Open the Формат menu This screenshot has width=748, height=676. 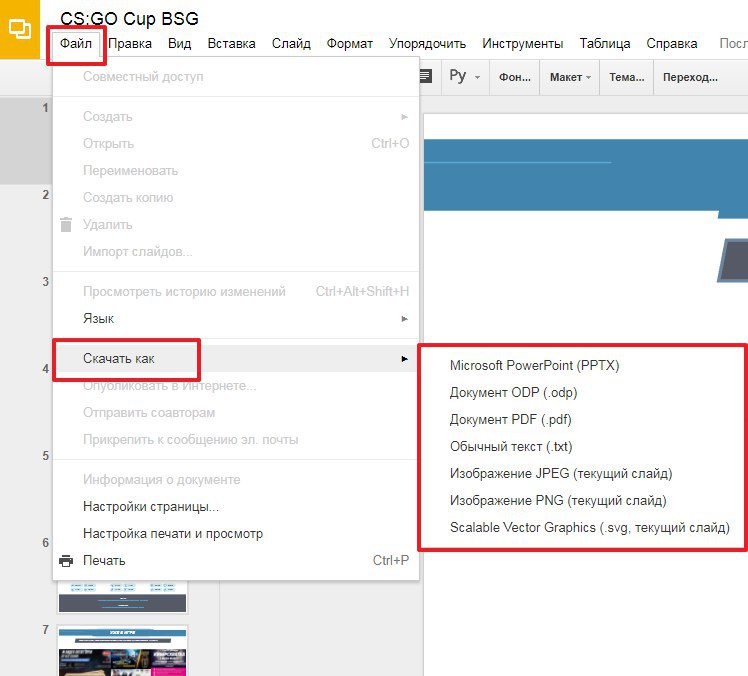(x=350, y=43)
